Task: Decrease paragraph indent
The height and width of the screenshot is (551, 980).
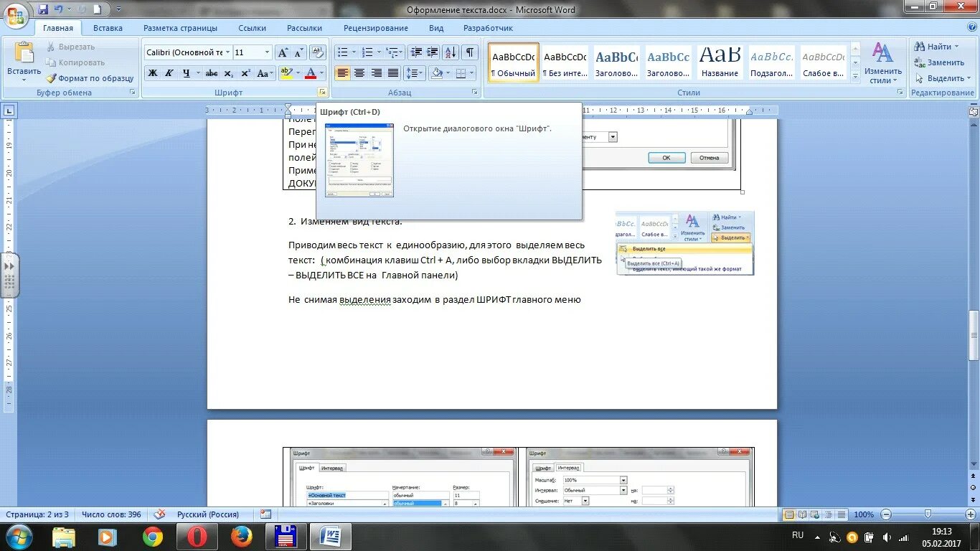Action: click(x=416, y=52)
